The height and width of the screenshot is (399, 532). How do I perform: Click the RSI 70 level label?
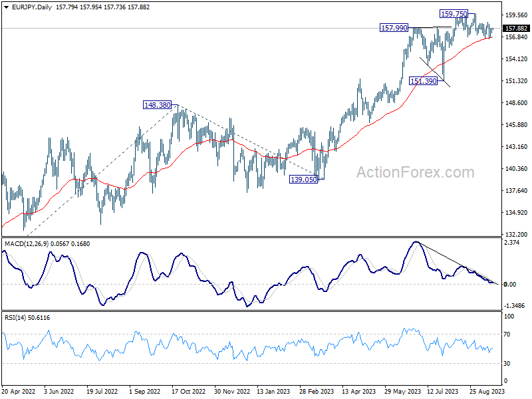coord(507,334)
